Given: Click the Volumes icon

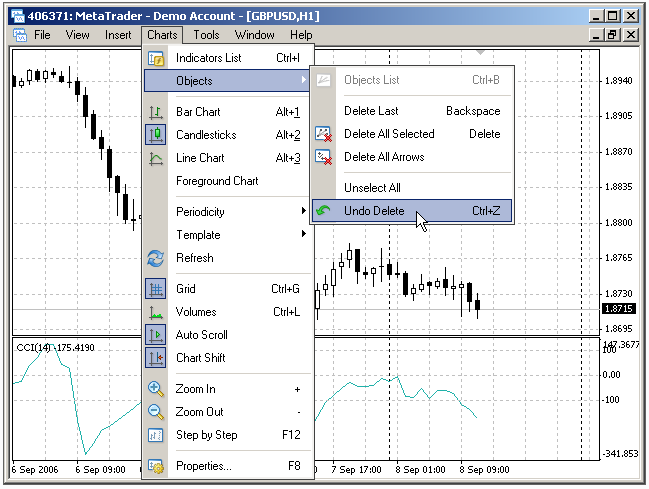Looking at the screenshot, I should pos(156,312).
